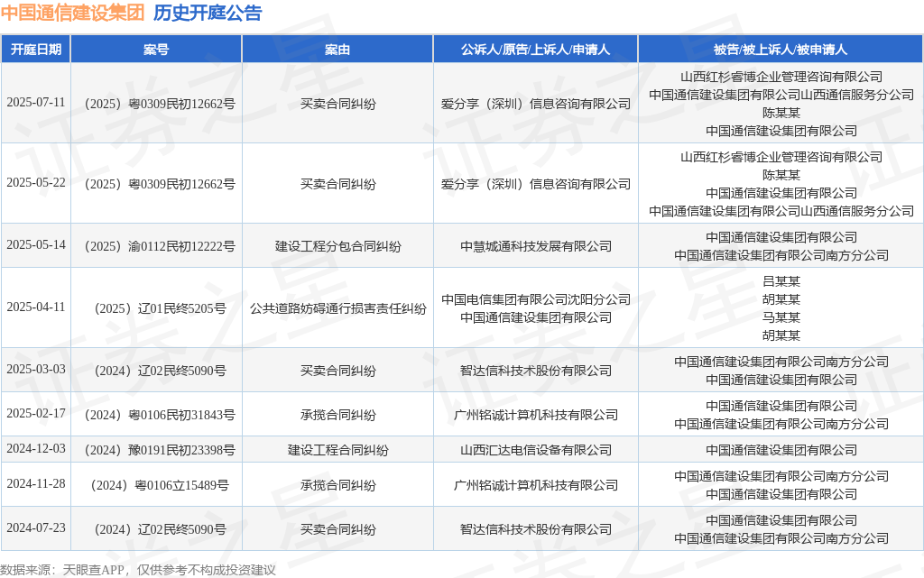Click 中国通信建设集团有限公司 in the 2025-04-11 plaintiff cell
Image resolution: width=924 pixels, height=578 pixels.
[x=536, y=317]
